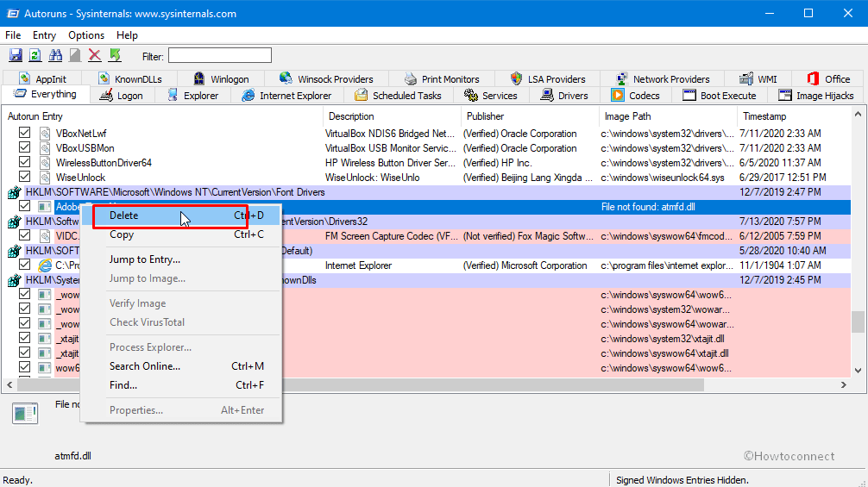The image size is (868, 487).
Task: Switch to the Drivers tab
Action: point(564,96)
